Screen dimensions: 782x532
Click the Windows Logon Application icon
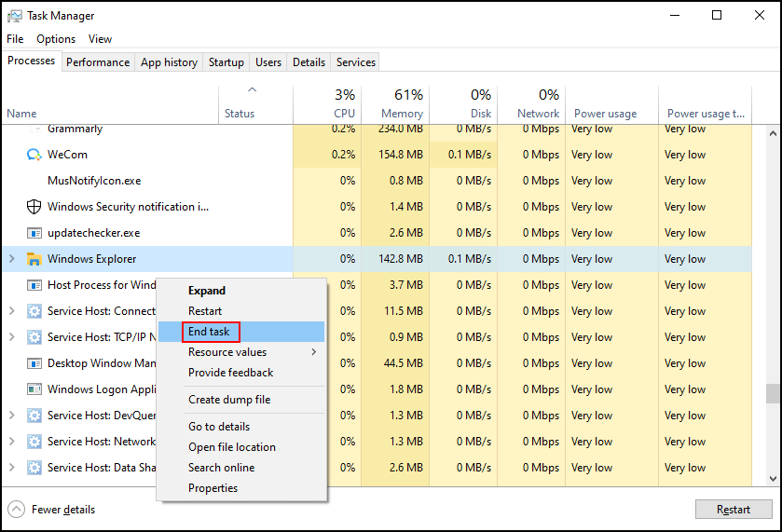[34, 389]
